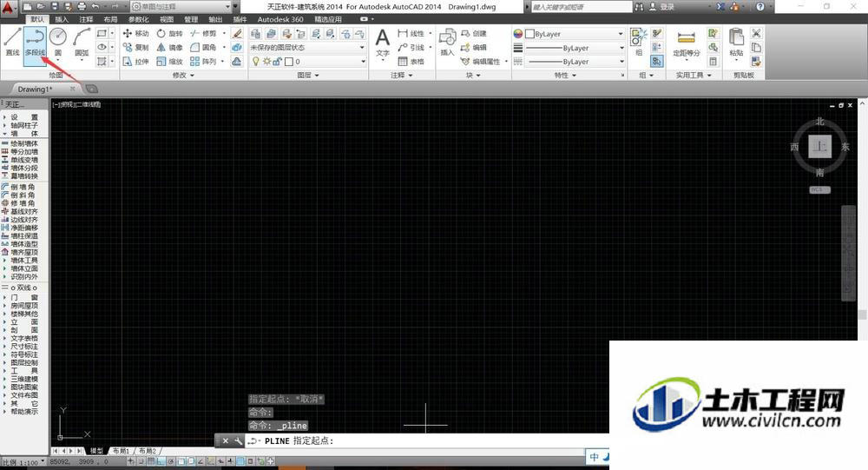Click the 修剪 (Trim) tool
Screen dimensions: 868x470
tap(203, 33)
